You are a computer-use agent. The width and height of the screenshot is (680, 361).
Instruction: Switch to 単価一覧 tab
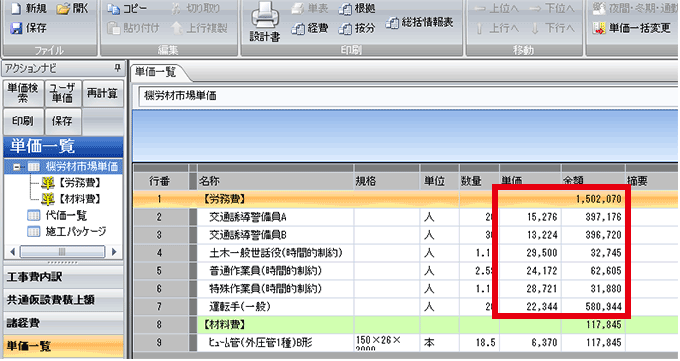point(157,72)
